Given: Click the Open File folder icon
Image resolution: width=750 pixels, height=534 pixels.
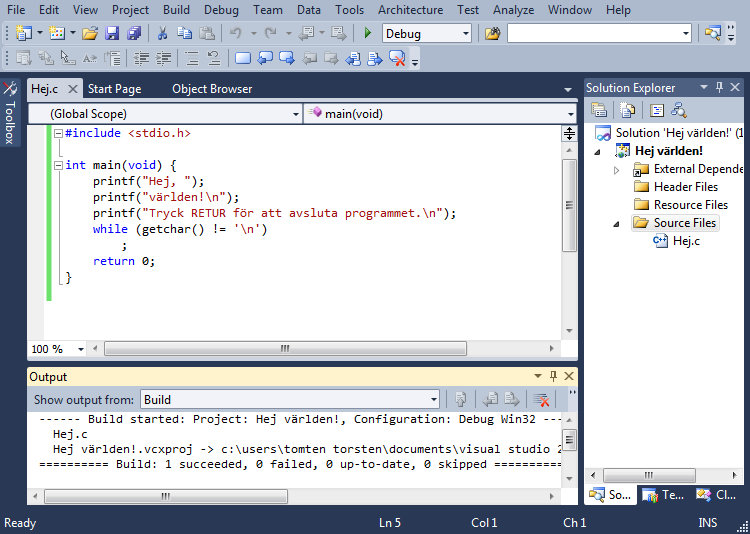Looking at the screenshot, I should tap(89, 33).
